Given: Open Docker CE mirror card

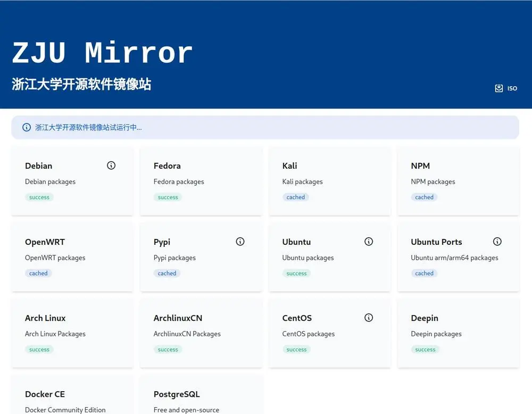Looking at the screenshot, I should [45, 394].
